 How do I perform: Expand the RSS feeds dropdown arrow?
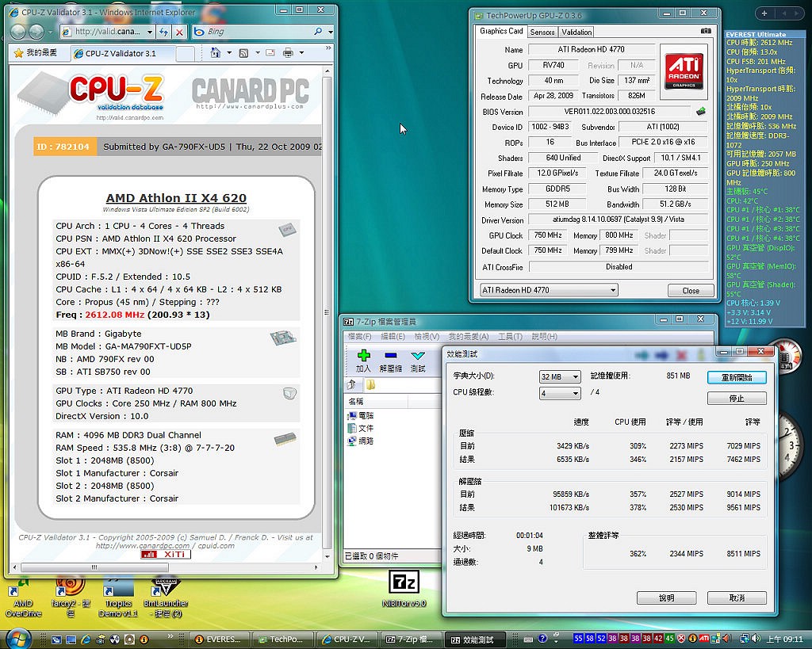click(x=258, y=53)
